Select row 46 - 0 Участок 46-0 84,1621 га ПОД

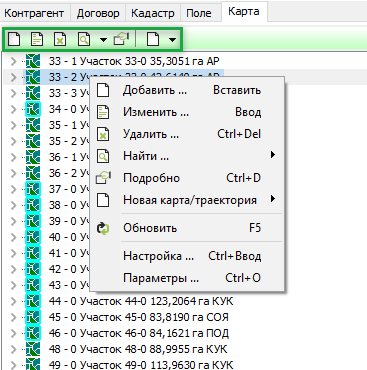139,333
